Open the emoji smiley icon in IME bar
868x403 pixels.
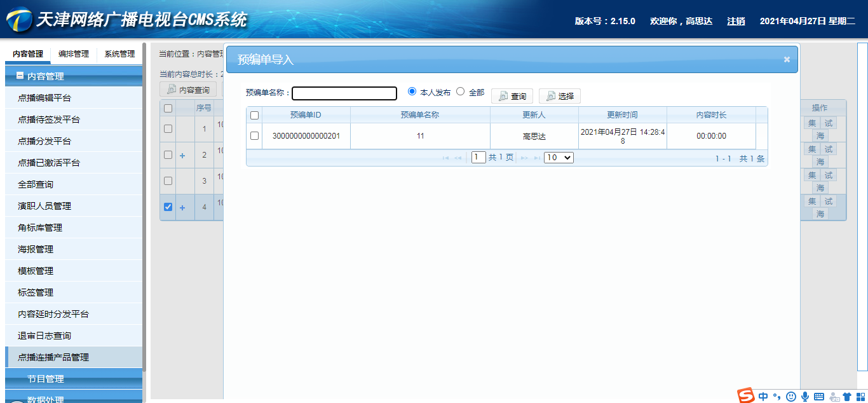point(791,397)
